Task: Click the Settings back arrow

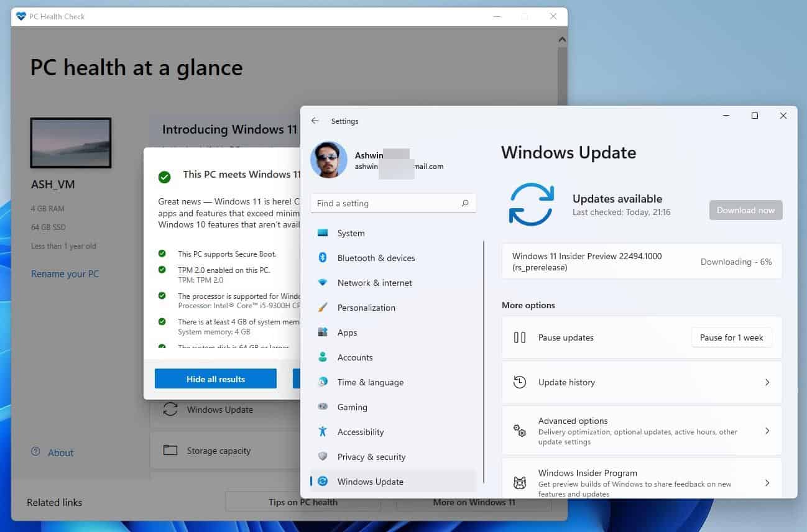Action: (315, 121)
